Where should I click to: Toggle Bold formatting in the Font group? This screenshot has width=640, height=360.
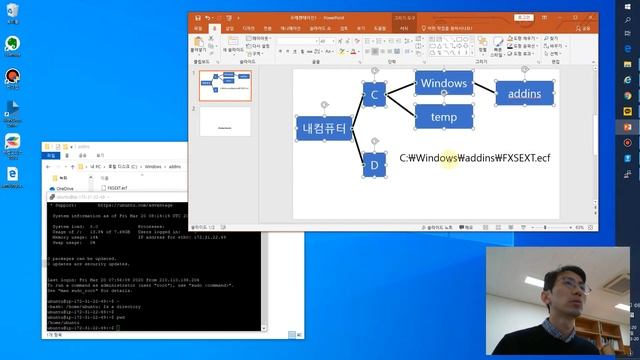(280, 51)
